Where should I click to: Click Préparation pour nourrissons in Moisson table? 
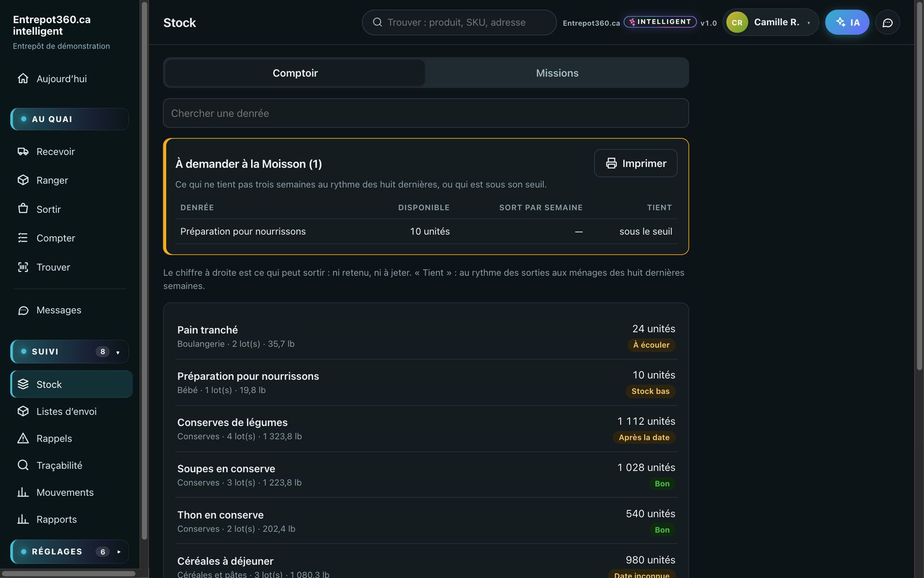243,231
